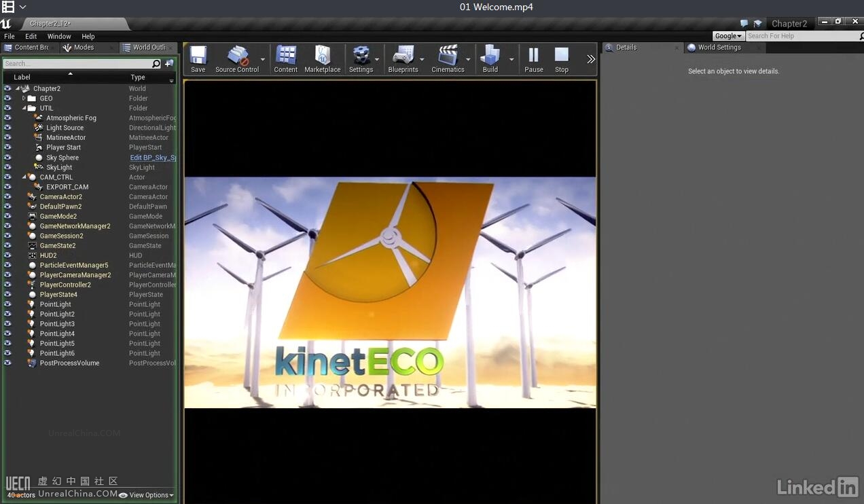Image resolution: width=864 pixels, height=504 pixels.
Task: Expand the toolbar overflow chevrons
Action: (591, 59)
